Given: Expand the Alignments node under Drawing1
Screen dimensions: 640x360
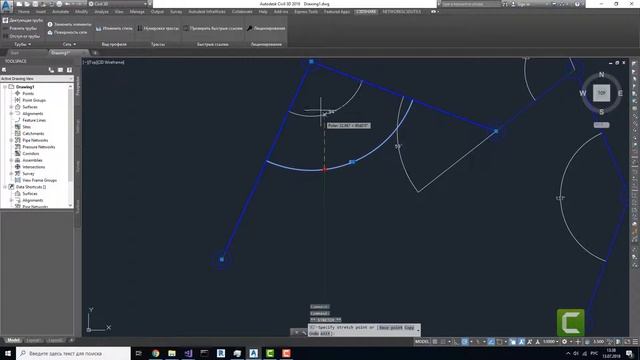Looking at the screenshot, I should pyautogui.click(x=11, y=113).
